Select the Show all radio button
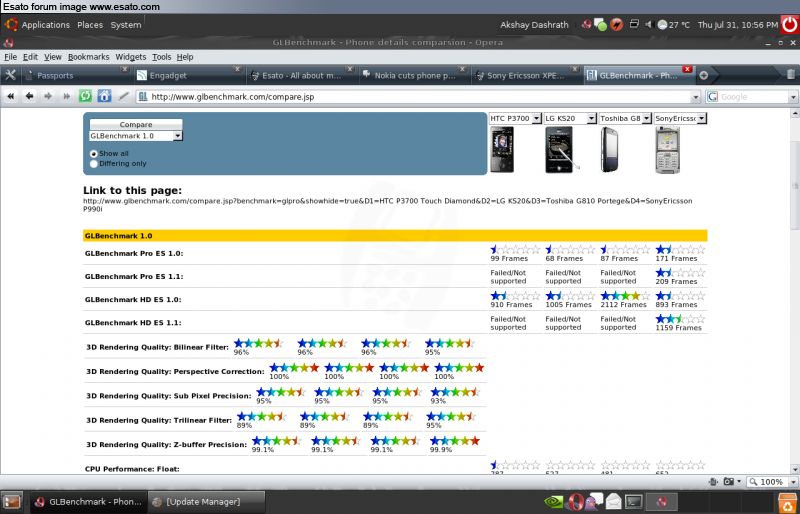The image size is (800, 514). (x=93, y=154)
